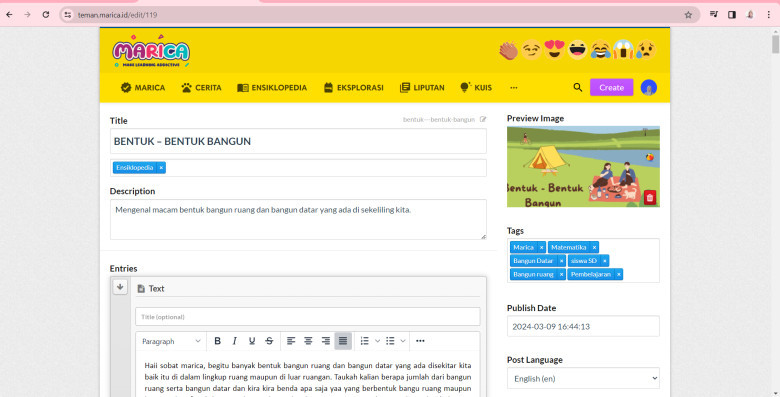Open bullet list style dropdown arrow
The height and width of the screenshot is (397, 780).
point(403,341)
